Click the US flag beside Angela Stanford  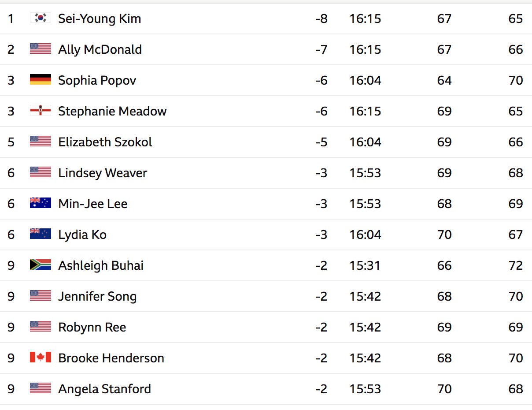[x=41, y=388]
